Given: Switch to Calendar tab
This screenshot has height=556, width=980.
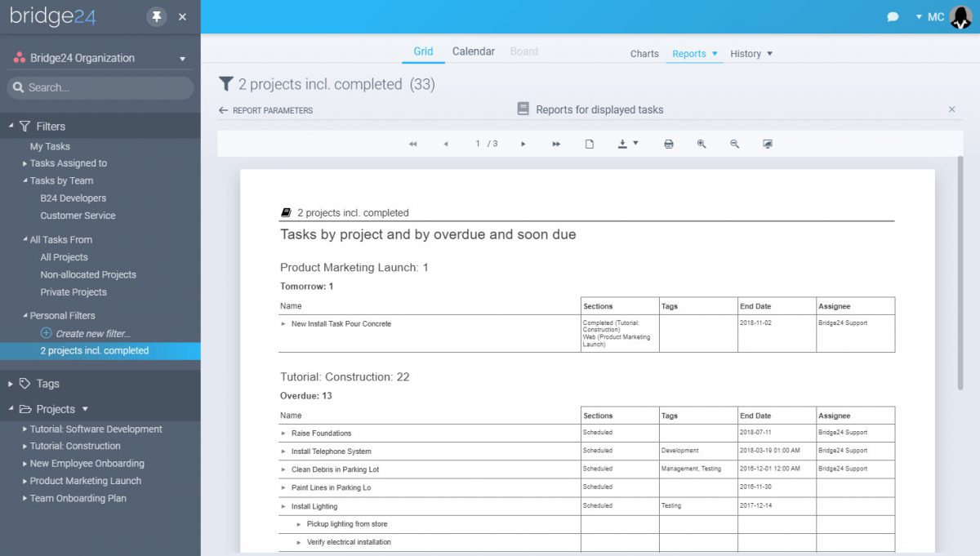Looking at the screenshot, I should (x=474, y=51).
